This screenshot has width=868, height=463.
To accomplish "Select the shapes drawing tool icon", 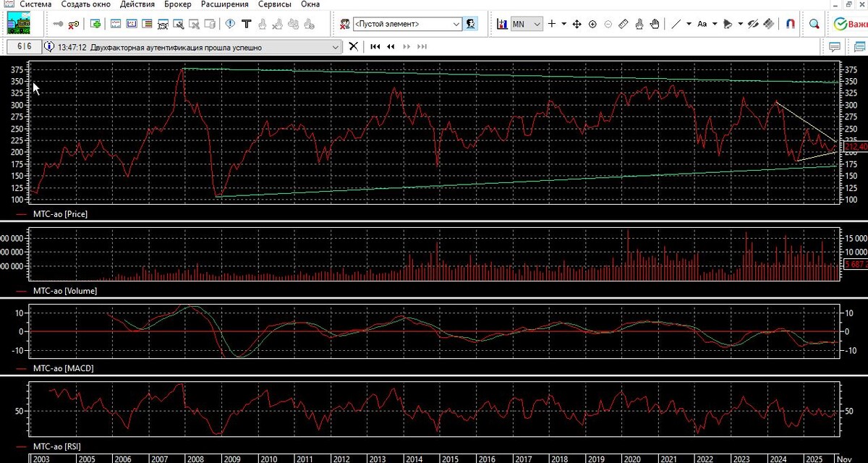I will click(728, 24).
